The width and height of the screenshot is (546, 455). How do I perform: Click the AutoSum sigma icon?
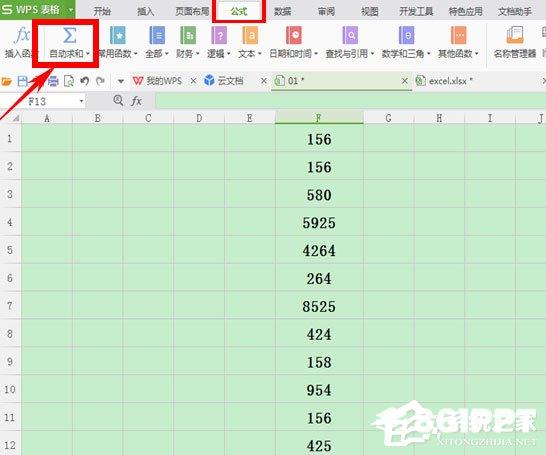[x=69, y=36]
